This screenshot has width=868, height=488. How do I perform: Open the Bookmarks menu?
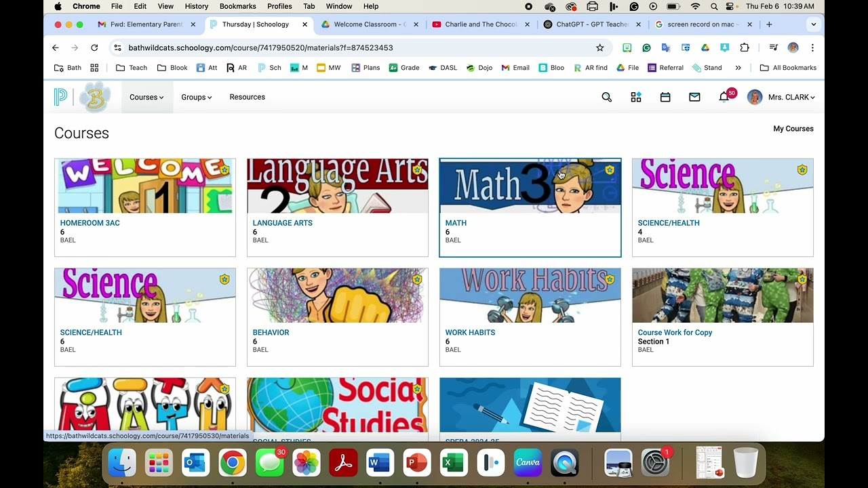[237, 6]
